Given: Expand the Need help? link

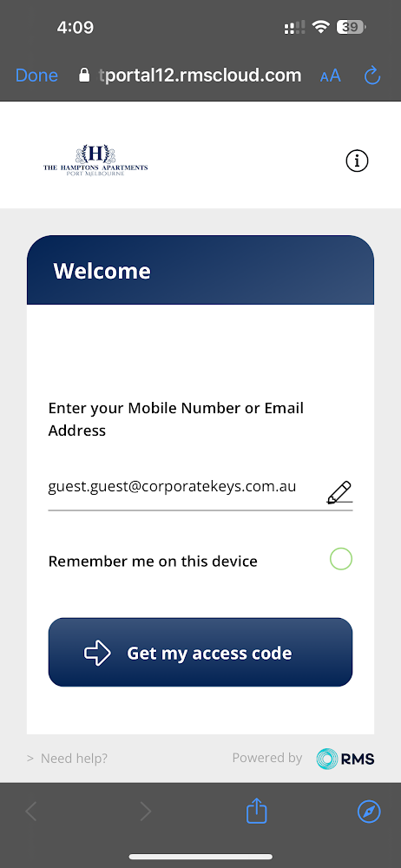Looking at the screenshot, I should (x=67, y=759).
